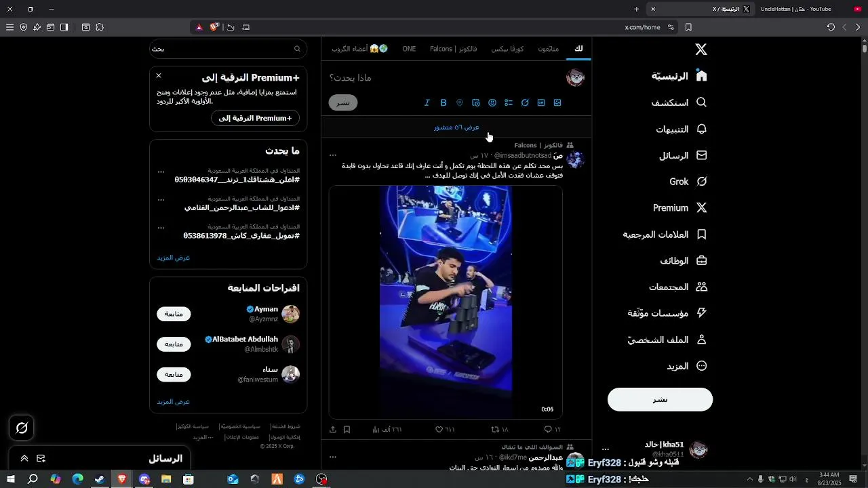Follow Ayman @Ayzmnz
The image size is (868, 488).
click(174, 314)
